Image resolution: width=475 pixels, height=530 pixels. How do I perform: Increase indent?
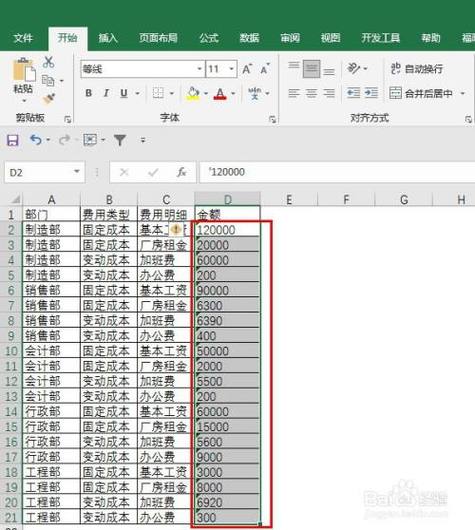click(371, 93)
